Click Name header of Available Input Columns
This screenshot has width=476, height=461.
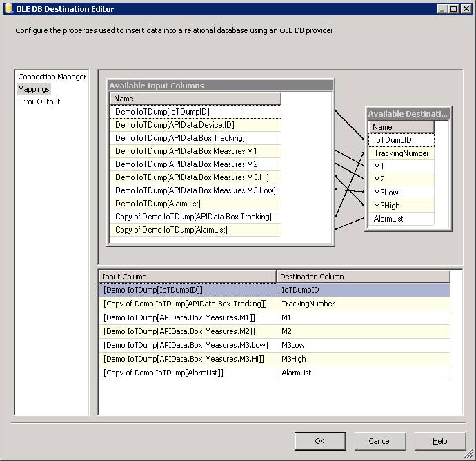pos(195,99)
